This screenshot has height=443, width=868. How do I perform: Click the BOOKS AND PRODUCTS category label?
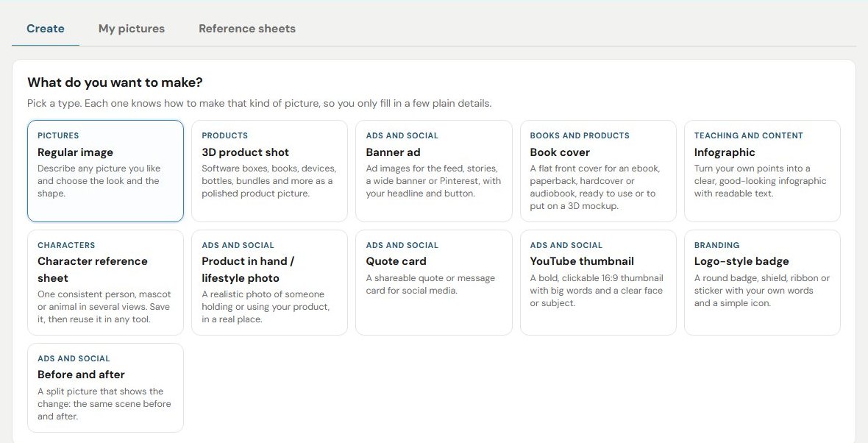[580, 135]
